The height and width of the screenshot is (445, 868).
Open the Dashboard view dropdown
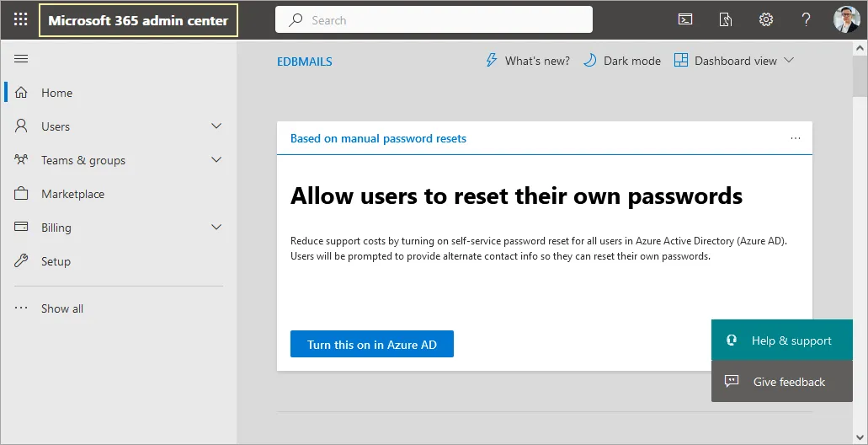734,61
